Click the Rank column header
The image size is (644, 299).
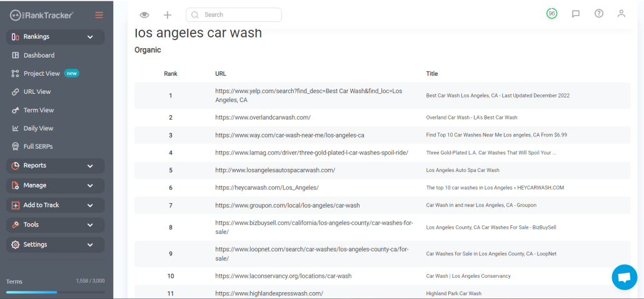(171, 74)
